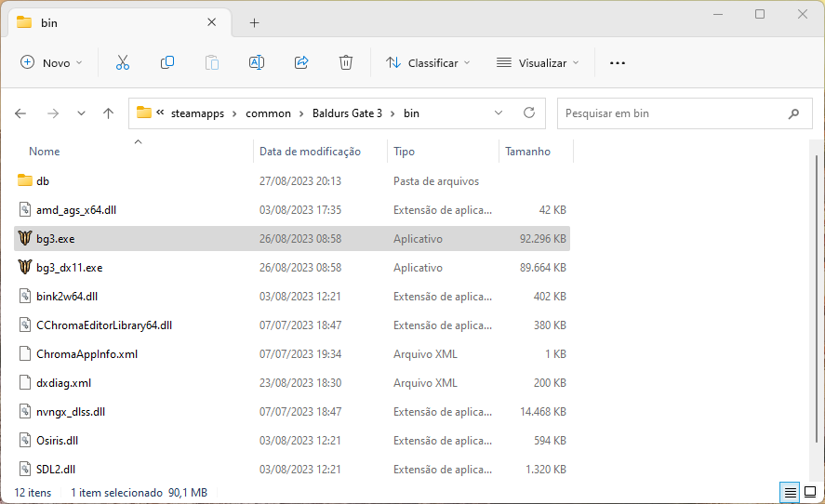Click size value 1.320 KB
The image size is (825, 504).
click(x=546, y=470)
